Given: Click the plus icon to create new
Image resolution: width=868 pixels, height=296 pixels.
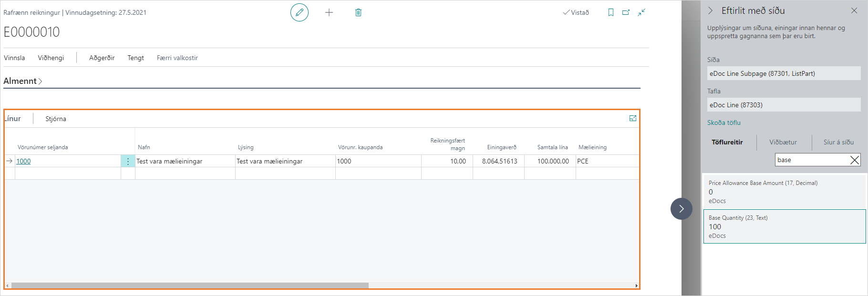Looking at the screenshot, I should [329, 12].
